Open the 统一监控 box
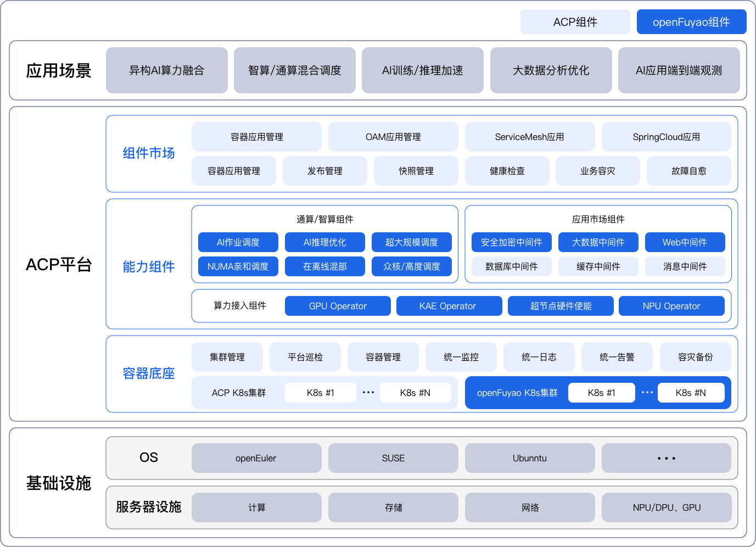 click(461, 357)
